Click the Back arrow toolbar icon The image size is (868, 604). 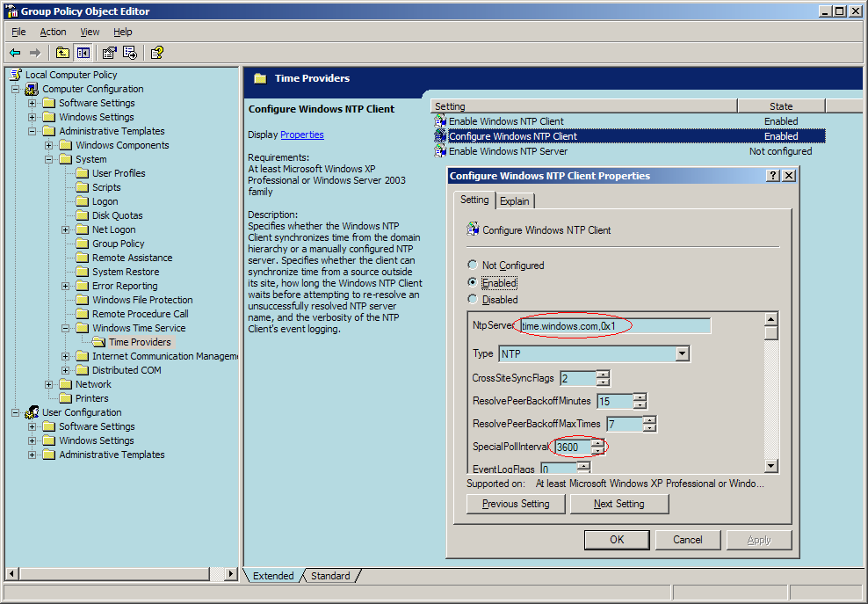point(15,53)
